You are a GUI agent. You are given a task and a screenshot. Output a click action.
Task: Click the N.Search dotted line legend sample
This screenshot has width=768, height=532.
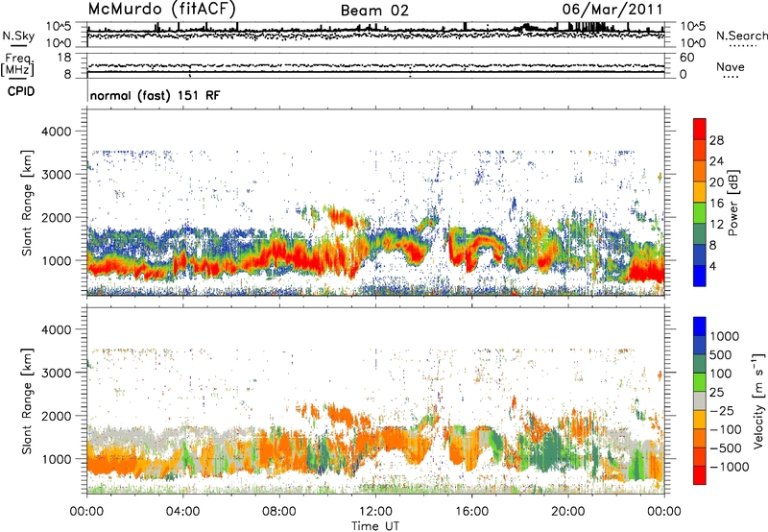click(x=742, y=46)
